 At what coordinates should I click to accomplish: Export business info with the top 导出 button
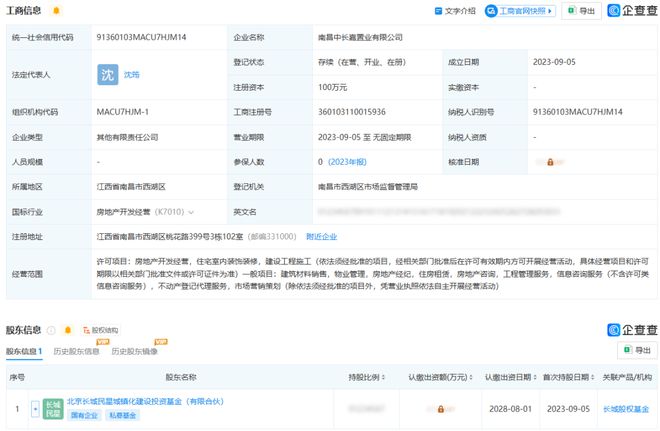pyautogui.click(x=581, y=11)
